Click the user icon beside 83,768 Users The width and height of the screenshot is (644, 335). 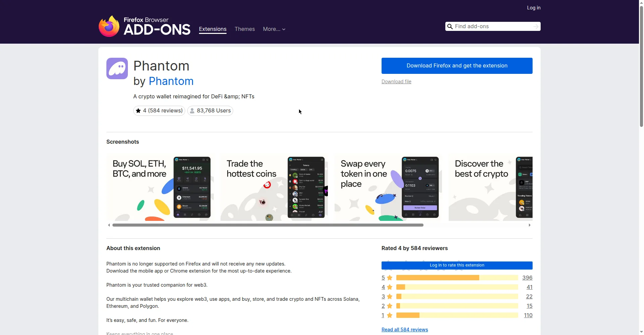pos(192,111)
